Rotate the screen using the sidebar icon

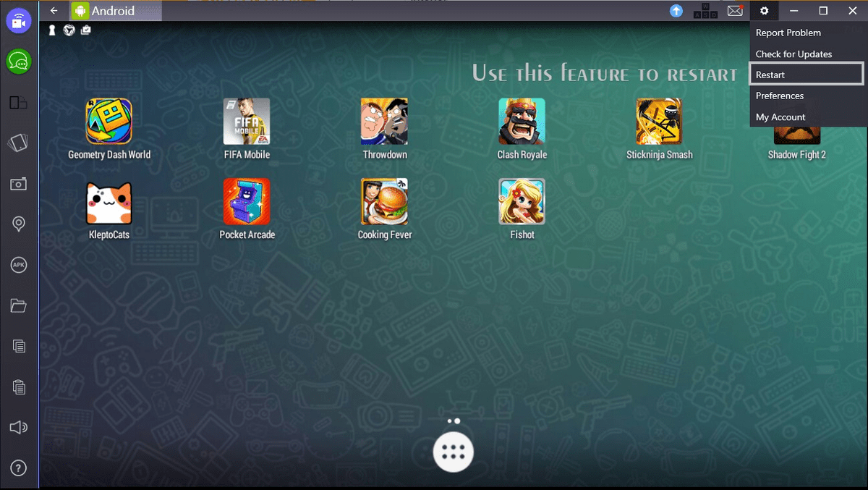18,102
